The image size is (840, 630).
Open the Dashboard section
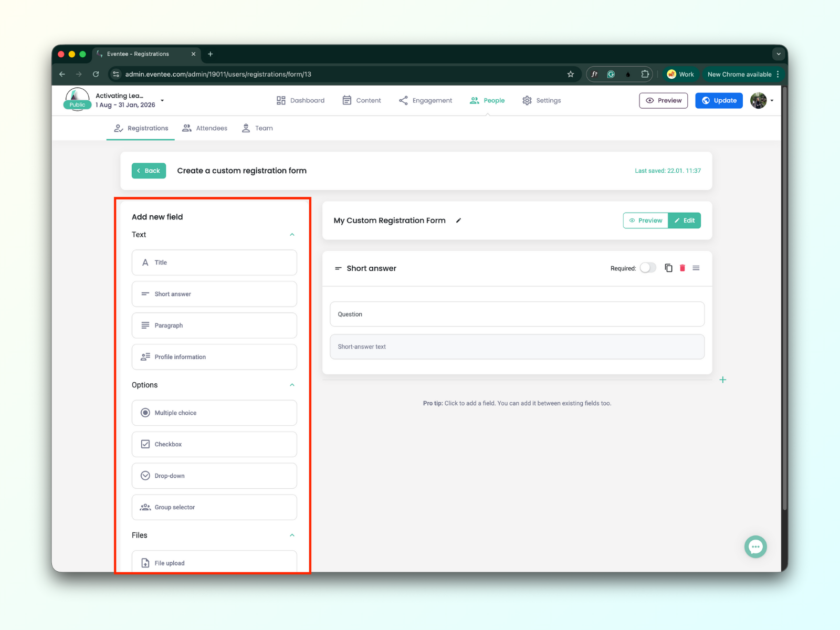307,100
